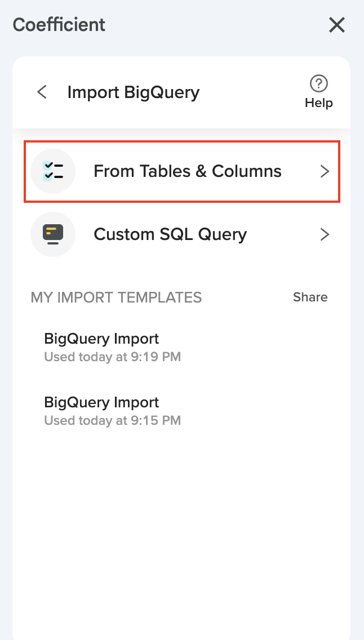Viewport: 364px width, 640px height.
Task: Click the checklist icon for Tables & Columns
Action: pos(53,171)
